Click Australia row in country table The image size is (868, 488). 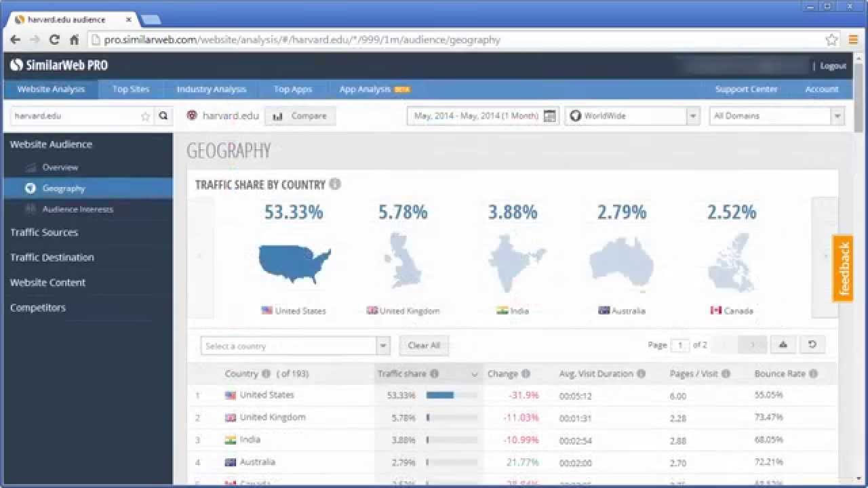point(512,462)
